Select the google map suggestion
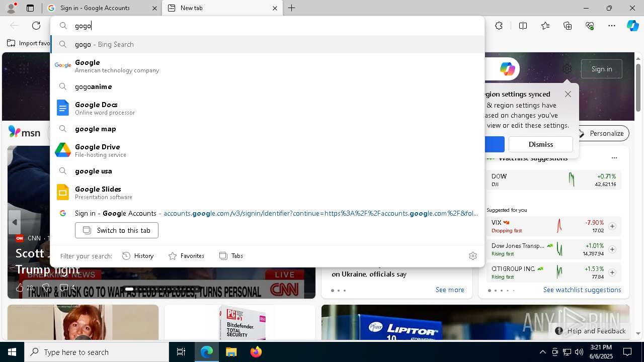The height and width of the screenshot is (362, 644). [267, 129]
